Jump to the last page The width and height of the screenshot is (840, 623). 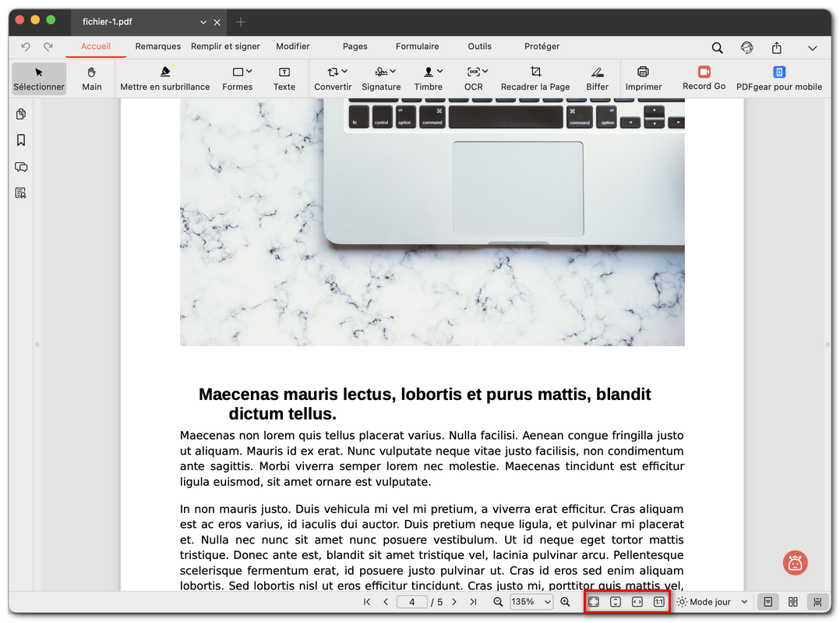(473, 602)
